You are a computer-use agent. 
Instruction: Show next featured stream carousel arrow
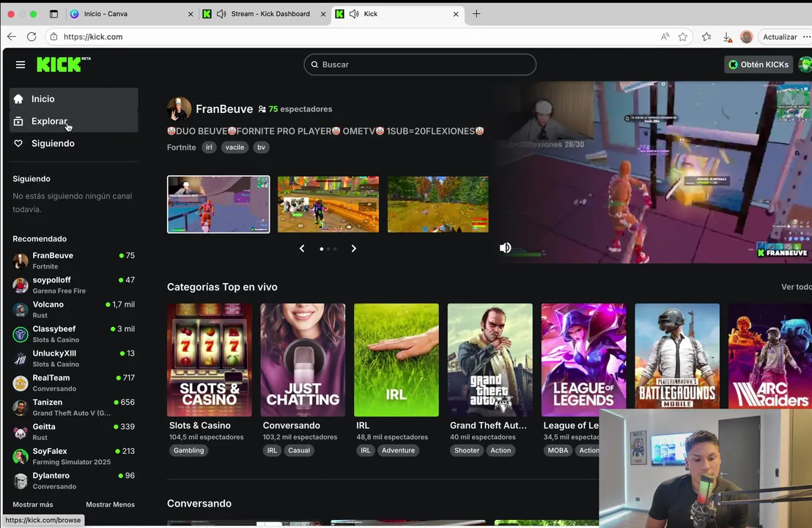pyautogui.click(x=354, y=249)
